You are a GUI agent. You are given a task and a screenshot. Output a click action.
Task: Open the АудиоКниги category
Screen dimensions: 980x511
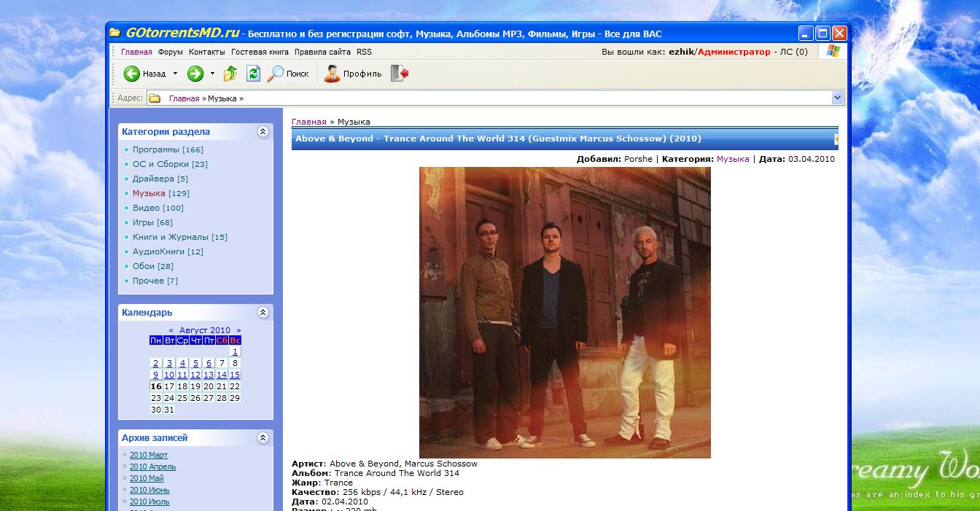tap(168, 251)
